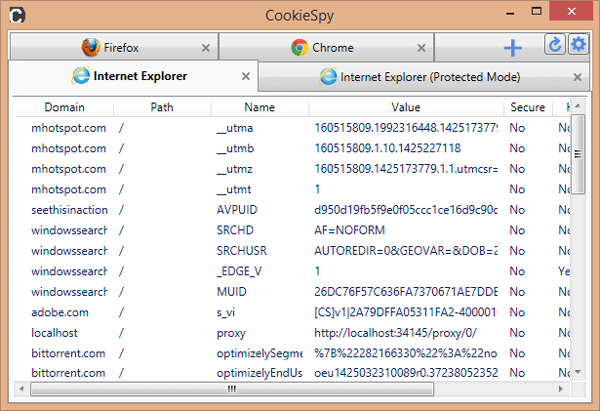The image size is (600, 411).
Task: Select the adobe.com domain cell
Action: (x=60, y=312)
